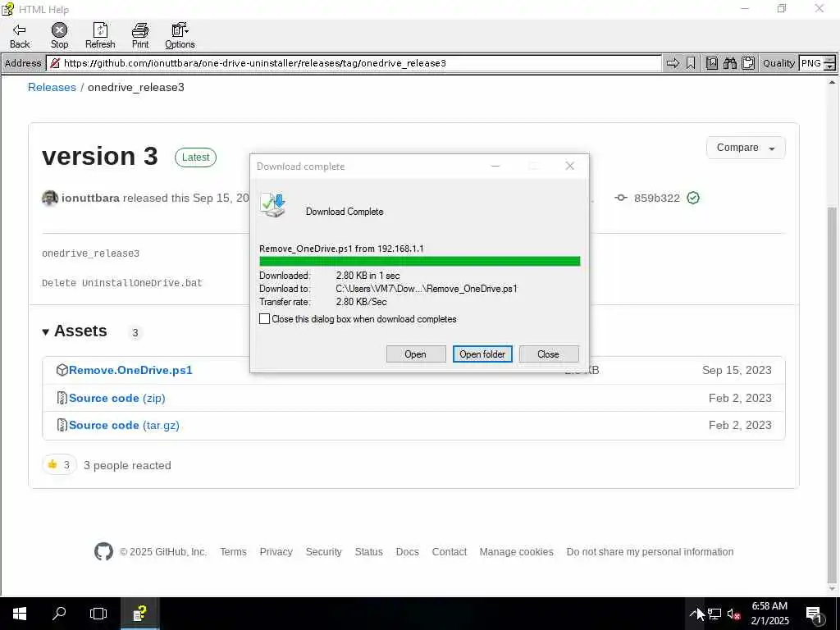Screen dimensions: 840x630
Task: Open the Docs footer link
Action: click(407, 552)
